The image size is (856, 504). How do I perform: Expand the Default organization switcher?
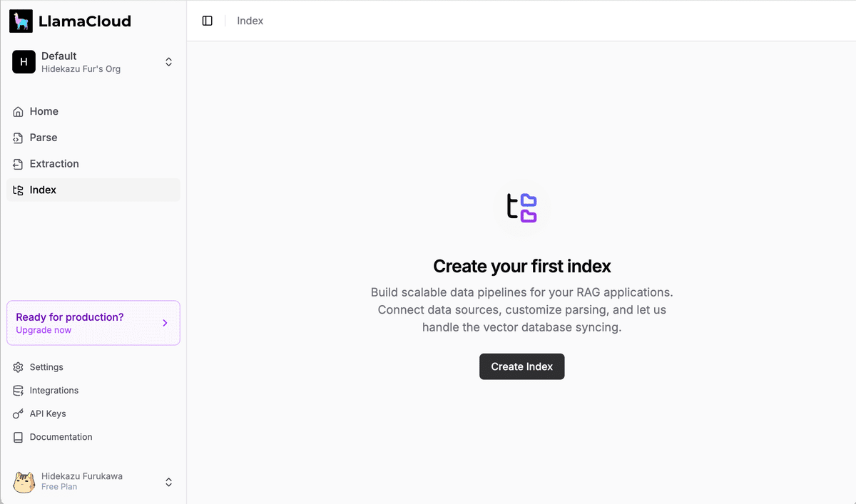168,62
